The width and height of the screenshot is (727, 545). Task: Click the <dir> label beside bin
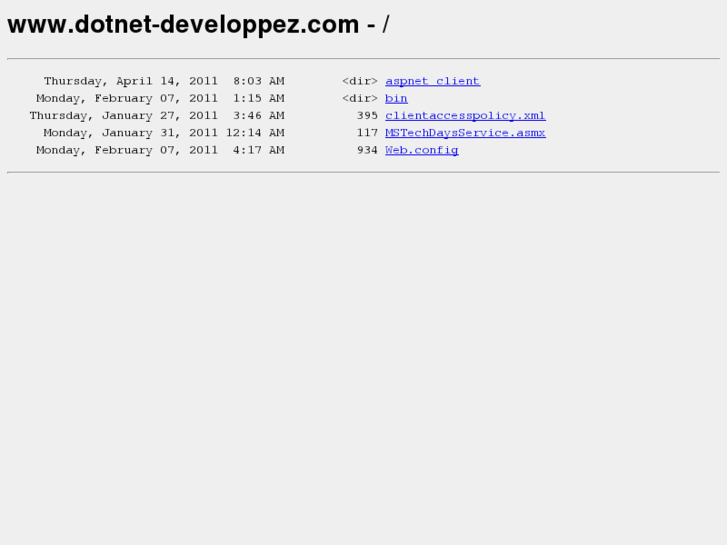pos(360,98)
